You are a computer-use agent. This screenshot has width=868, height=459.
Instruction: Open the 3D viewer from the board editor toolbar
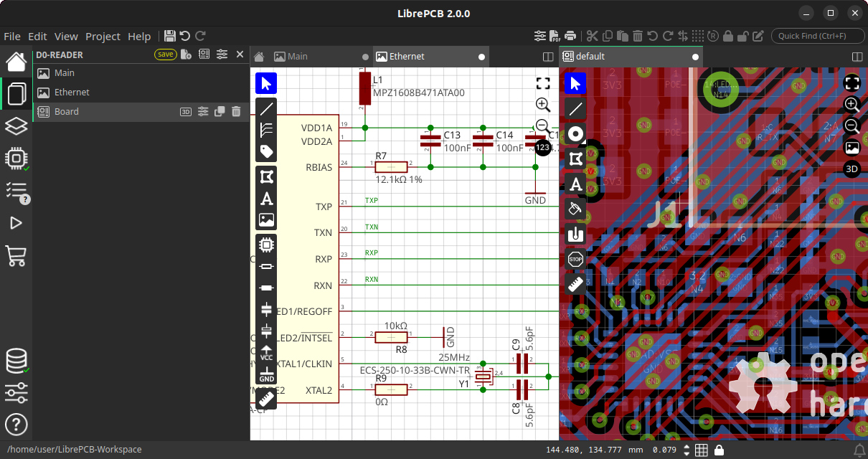(852, 169)
